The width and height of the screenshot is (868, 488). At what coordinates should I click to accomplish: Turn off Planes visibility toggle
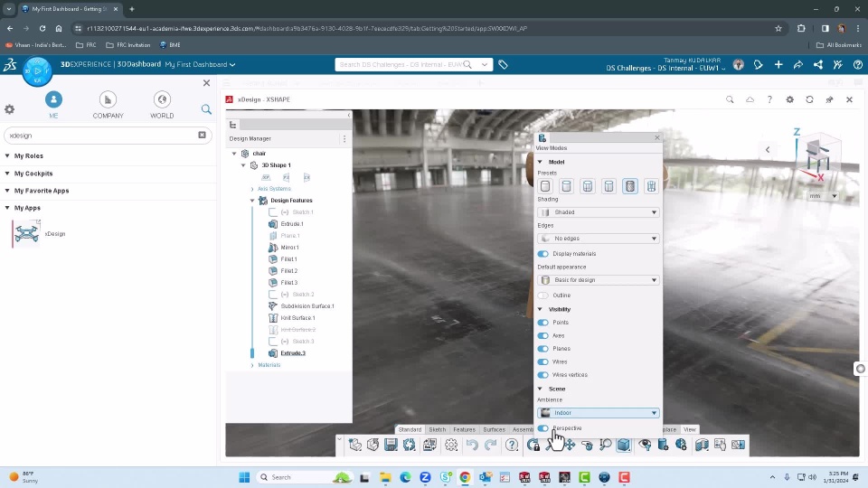coord(543,349)
